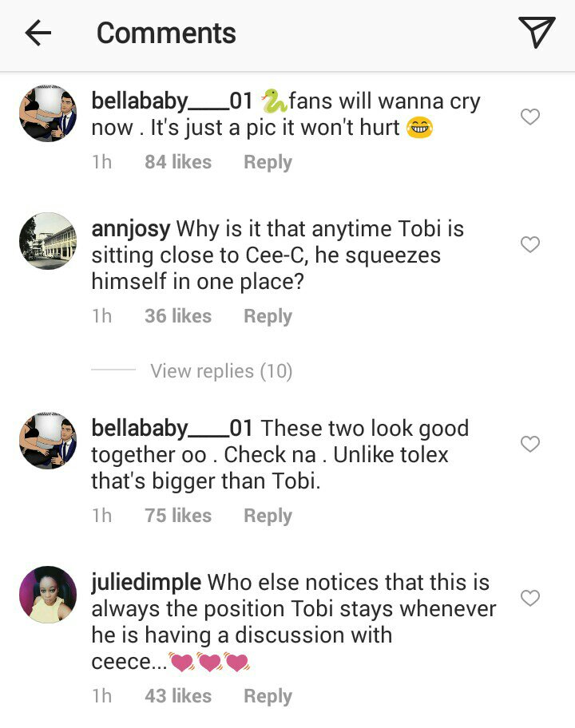This screenshot has width=575, height=728.
Task: Open annjosy's profile picture
Action: (48, 241)
